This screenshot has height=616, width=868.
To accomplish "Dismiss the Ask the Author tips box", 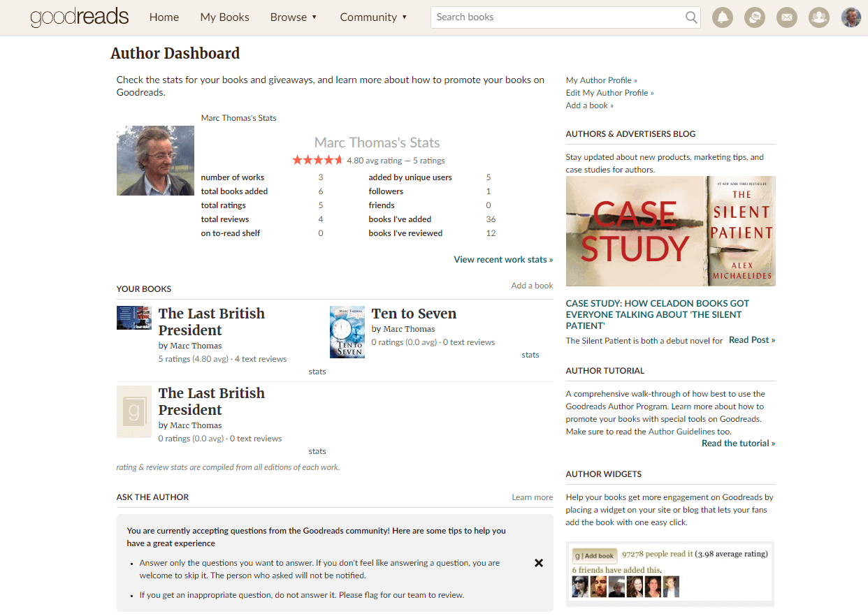I will [x=539, y=563].
